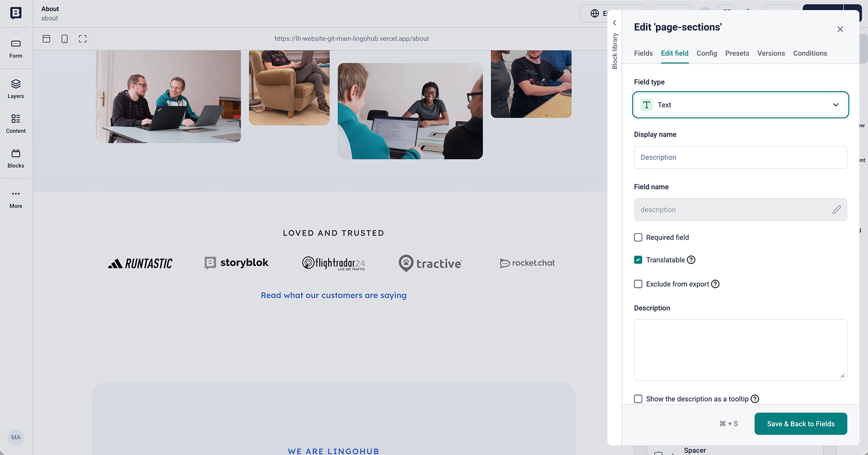This screenshot has height=455, width=868.
Task: Enable the Required field checkbox
Action: [638, 237]
